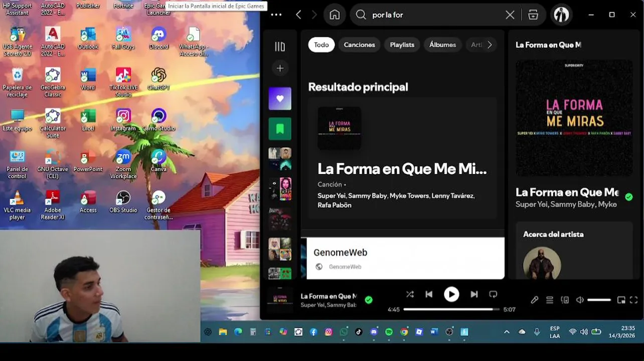
Task: Open the Discord desktop shortcut
Action: (x=158, y=39)
